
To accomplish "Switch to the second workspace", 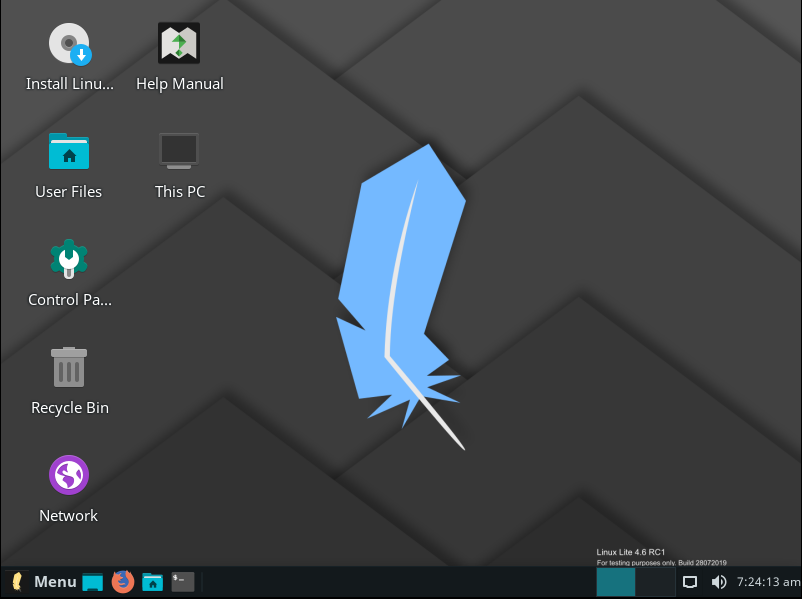I will (655, 582).
